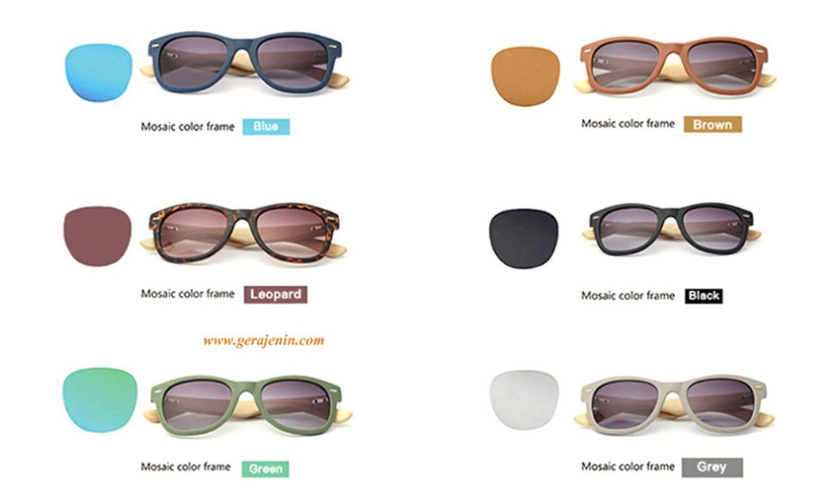Viewport: 817px width, 504px height.
Task: Visit the www.gerajenin.com link
Action: pos(263,341)
